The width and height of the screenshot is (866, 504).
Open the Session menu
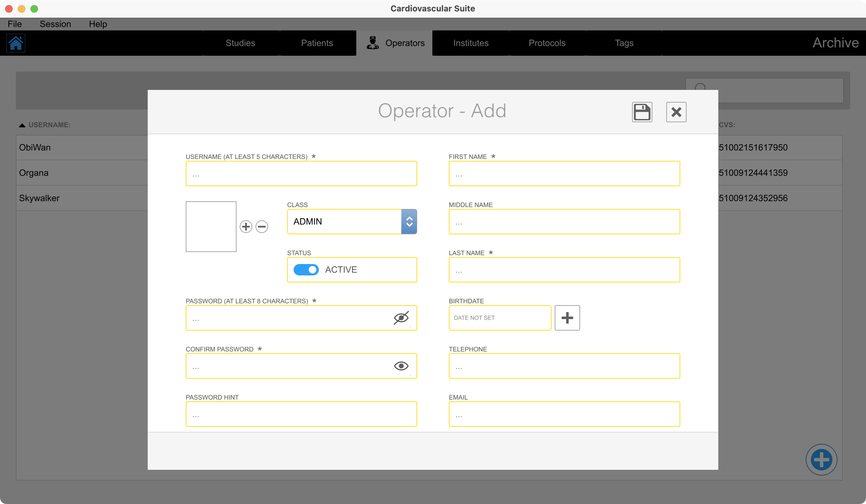pos(55,24)
